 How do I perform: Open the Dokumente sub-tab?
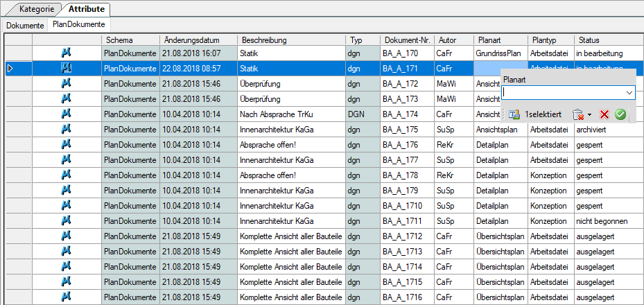pos(25,25)
